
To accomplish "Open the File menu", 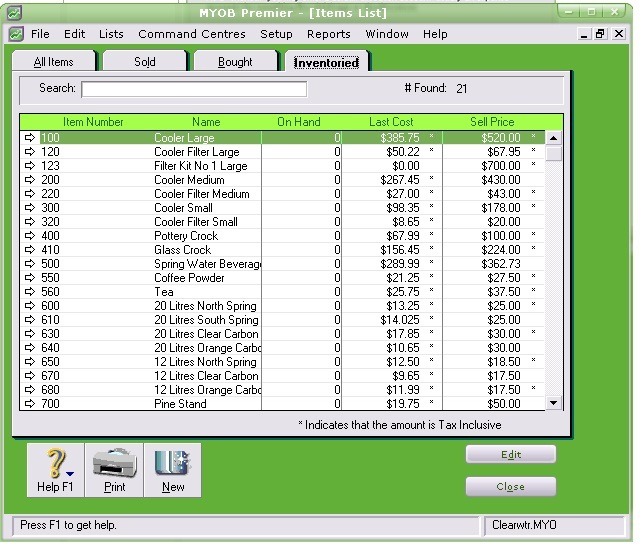I will (40, 34).
